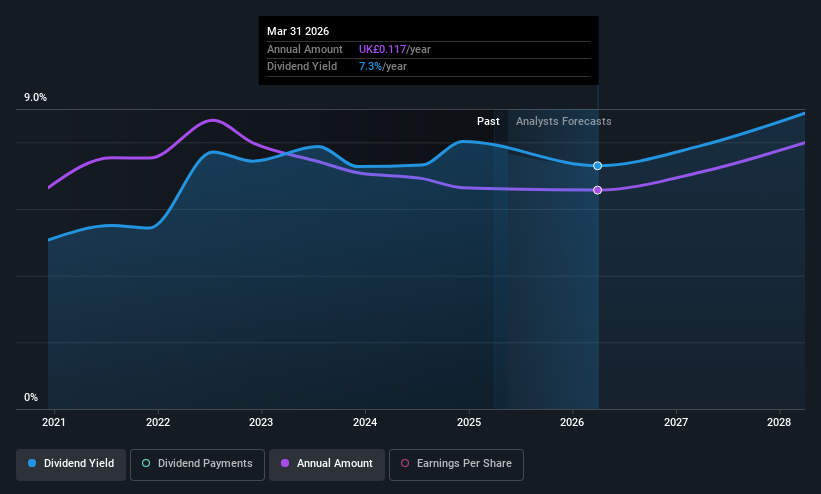Toggle the Dividend Yield legend button

coord(71,464)
